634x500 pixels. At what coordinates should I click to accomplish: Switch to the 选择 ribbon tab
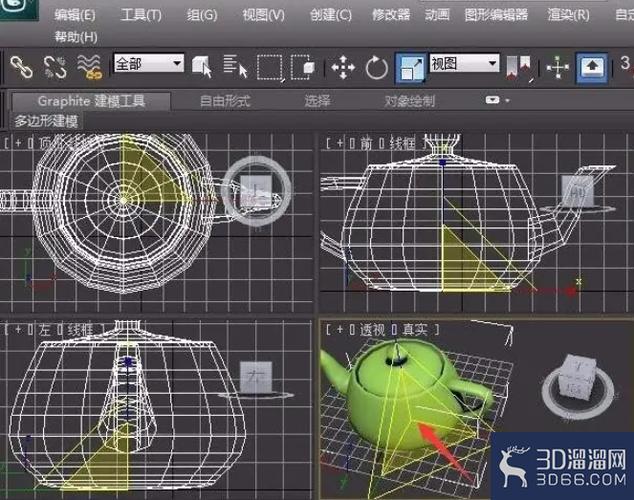point(317,101)
